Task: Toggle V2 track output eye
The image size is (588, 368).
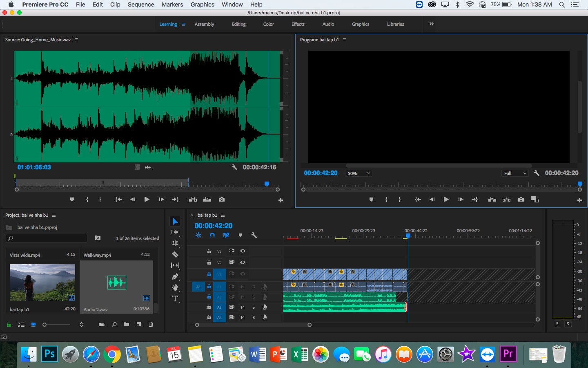Action: click(243, 262)
